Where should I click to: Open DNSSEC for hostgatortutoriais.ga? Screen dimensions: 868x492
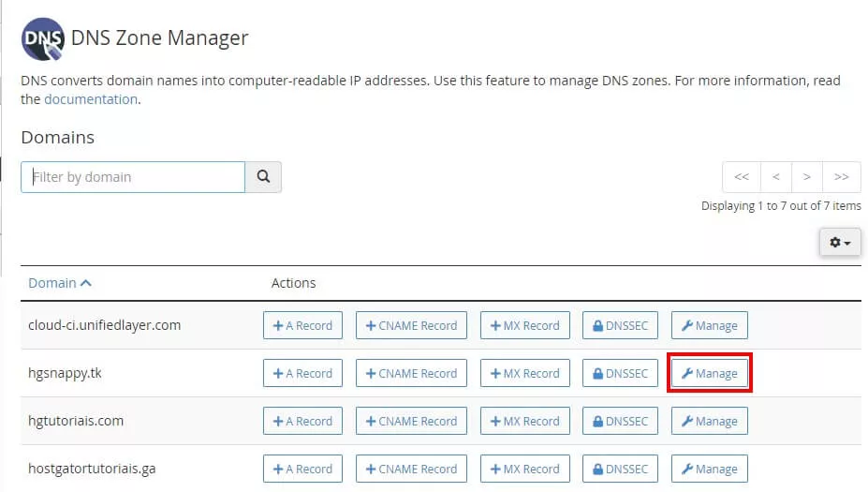[620, 469]
